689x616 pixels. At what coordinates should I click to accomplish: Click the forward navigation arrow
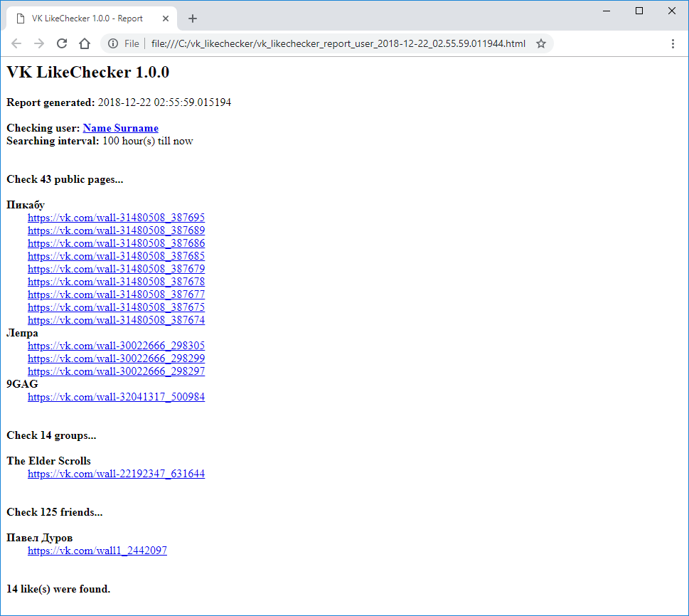(x=39, y=43)
